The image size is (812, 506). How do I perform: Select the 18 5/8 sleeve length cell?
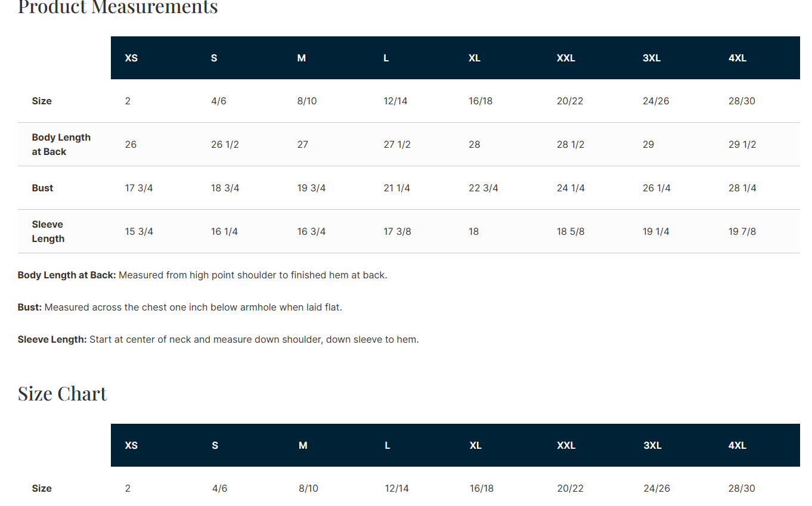(x=571, y=231)
